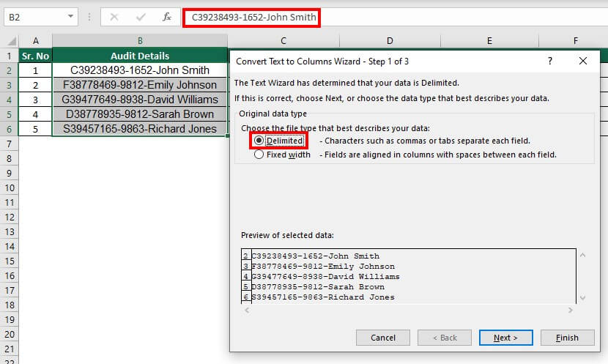Click the disabled Back button
608x364 pixels.
coord(445,338)
